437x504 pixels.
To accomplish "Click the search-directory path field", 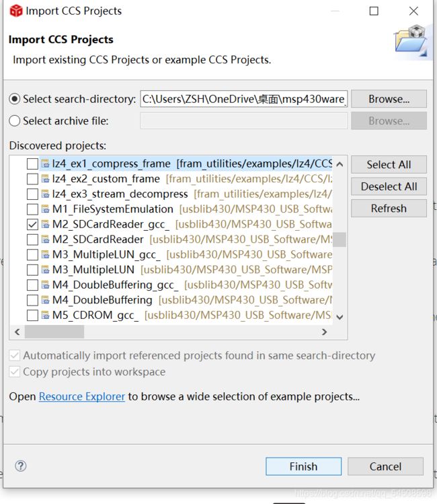I will [x=243, y=100].
